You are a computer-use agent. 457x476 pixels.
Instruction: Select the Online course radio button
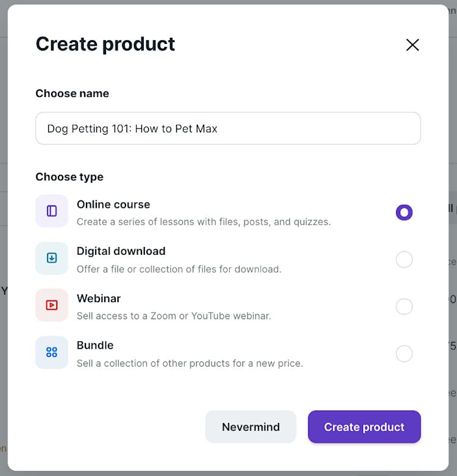(x=404, y=212)
